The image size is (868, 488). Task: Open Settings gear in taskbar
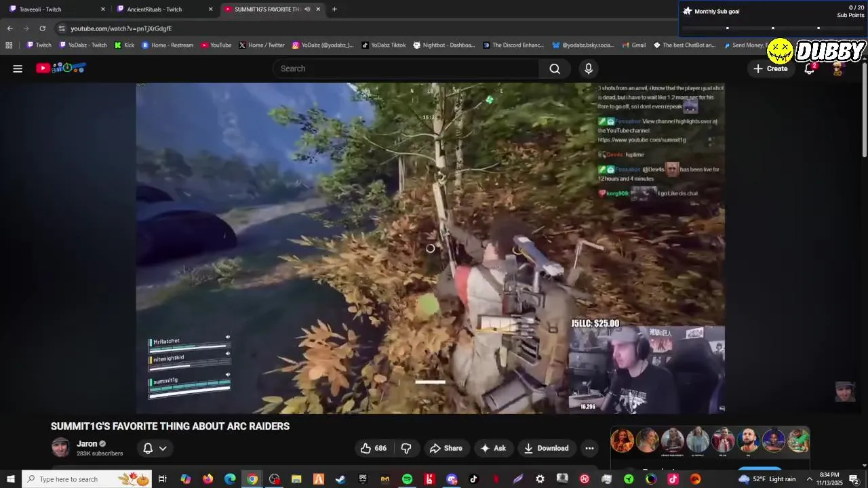pos(540,479)
